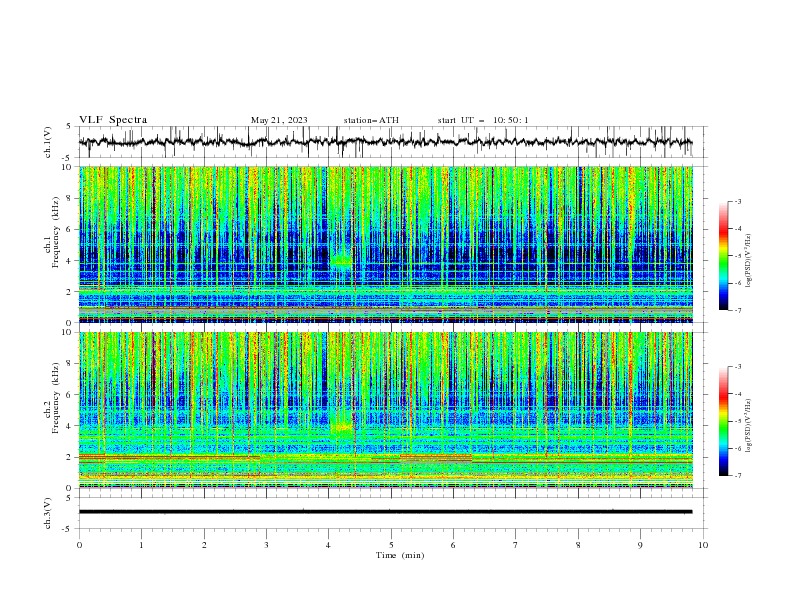This screenshot has height=612, width=792.
Task: Click the "ch.1(V)" waveform axis label
Action: coord(48,142)
